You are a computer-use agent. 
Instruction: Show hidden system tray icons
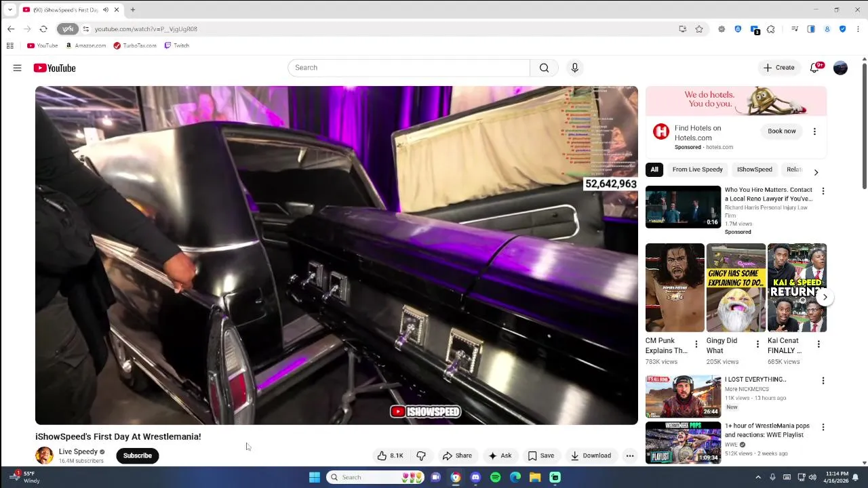click(758, 477)
